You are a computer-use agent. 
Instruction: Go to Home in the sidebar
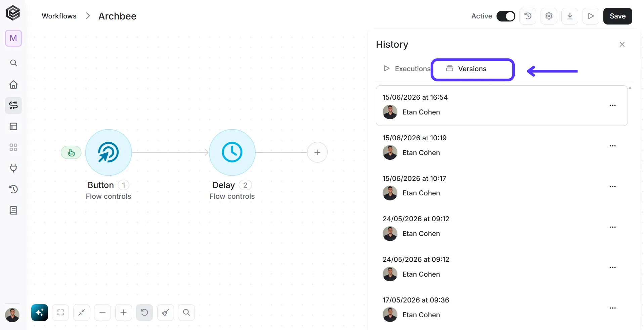pos(13,84)
